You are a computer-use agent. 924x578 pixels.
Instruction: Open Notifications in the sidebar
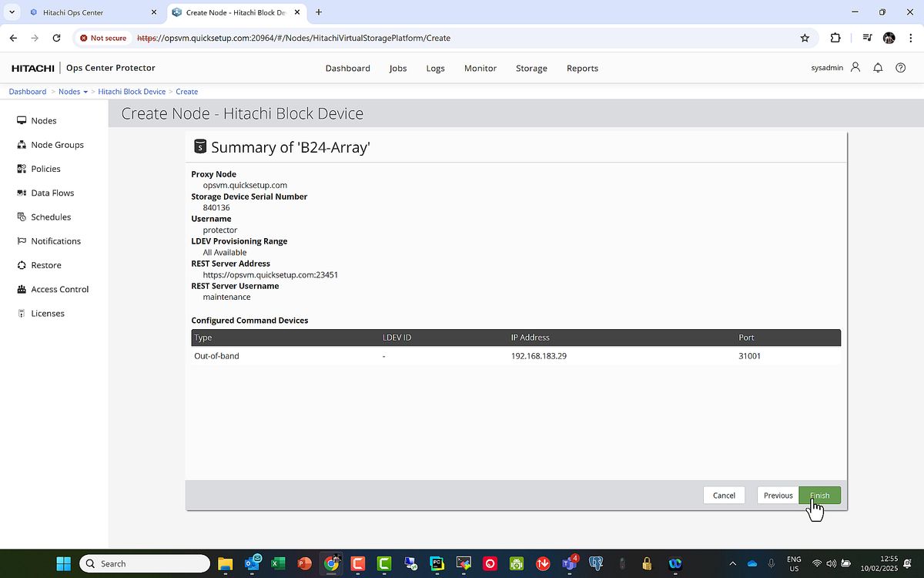click(x=49, y=241)
